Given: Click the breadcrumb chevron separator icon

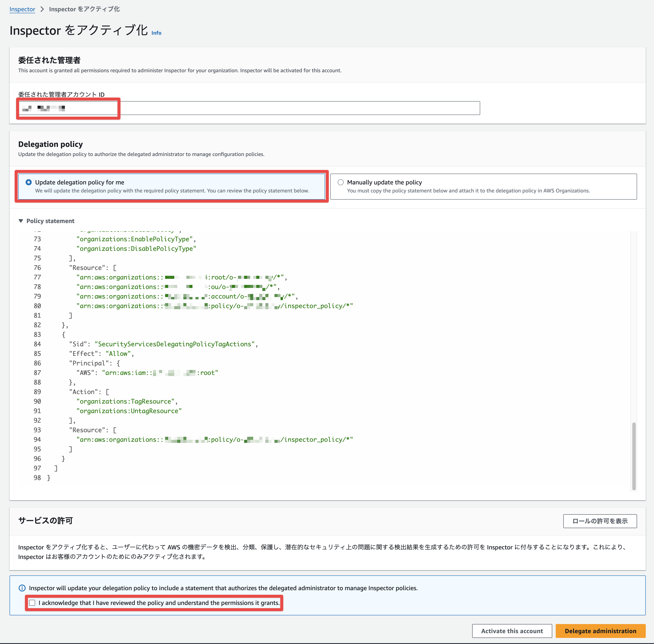Looking at the screenshot, I should tap(42, 9).
